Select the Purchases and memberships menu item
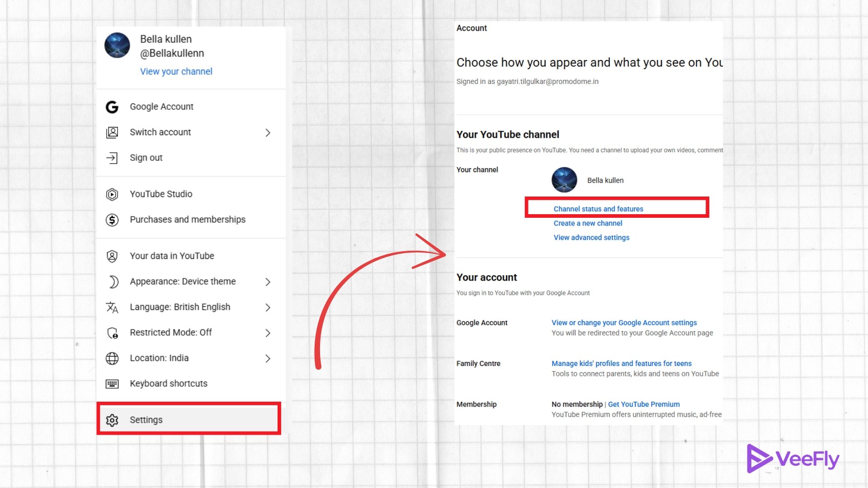The width and height of the screenshot is (868, 488). pyautogui.click(x=188, y=220)
